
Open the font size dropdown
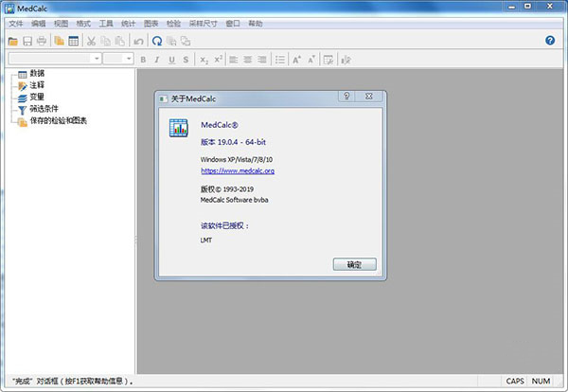[129, 59]
